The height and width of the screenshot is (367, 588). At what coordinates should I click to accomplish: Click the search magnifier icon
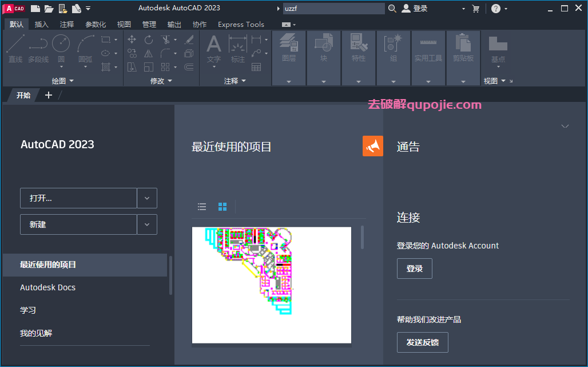392,8
